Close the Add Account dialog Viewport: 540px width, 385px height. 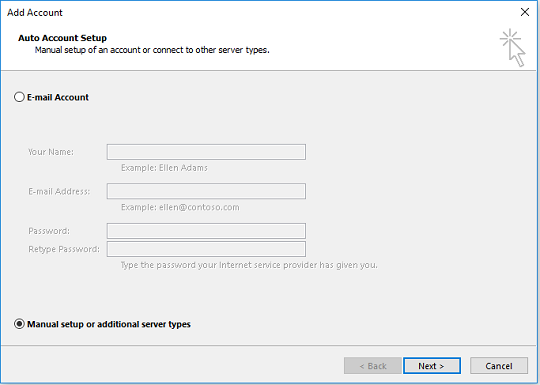click(x=525, y=12)
